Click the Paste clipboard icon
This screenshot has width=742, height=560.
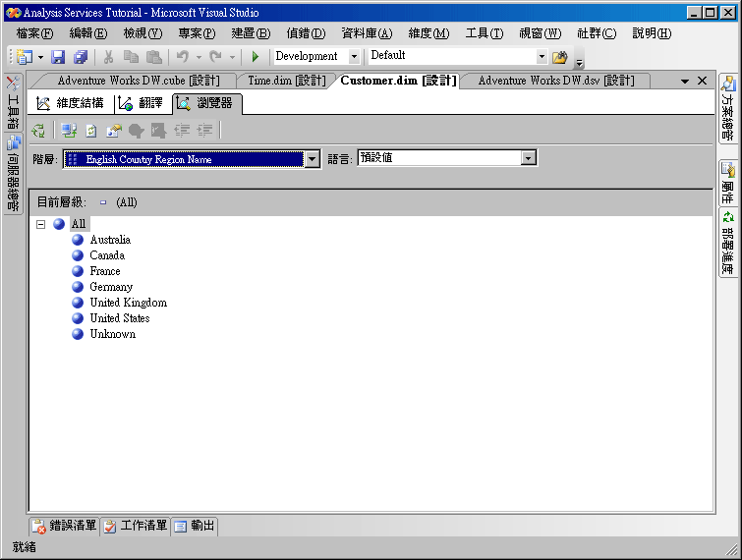[x=153, y=57]
